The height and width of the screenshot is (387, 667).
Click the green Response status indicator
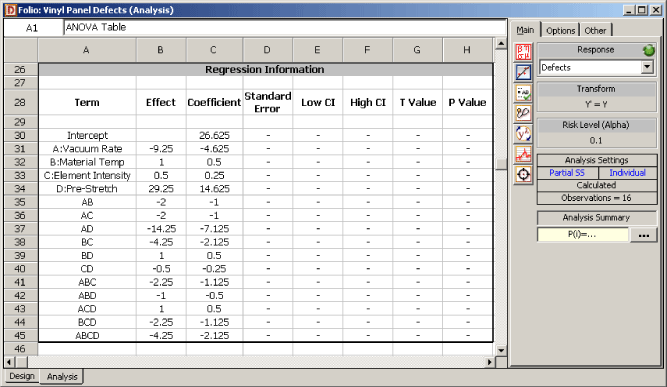649,50
